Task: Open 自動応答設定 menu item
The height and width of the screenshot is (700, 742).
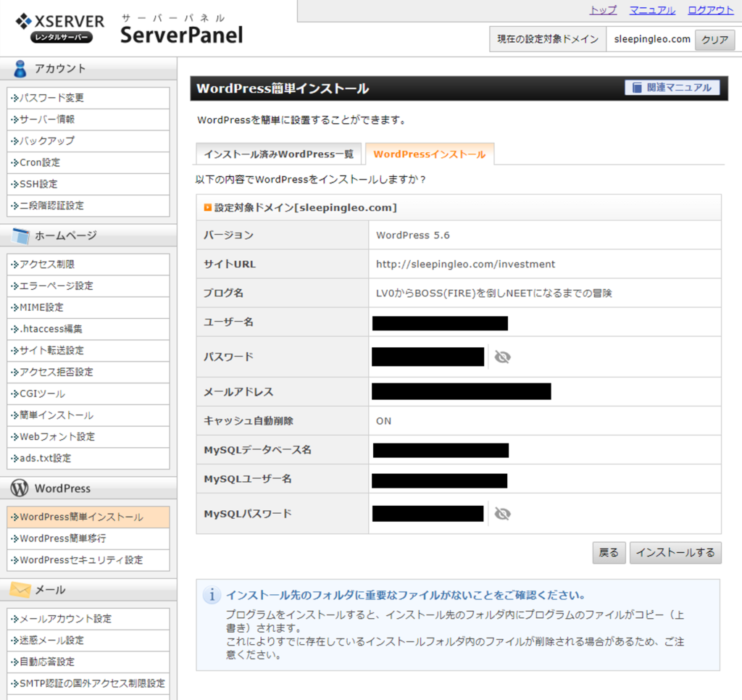Action: pos(88,662)
